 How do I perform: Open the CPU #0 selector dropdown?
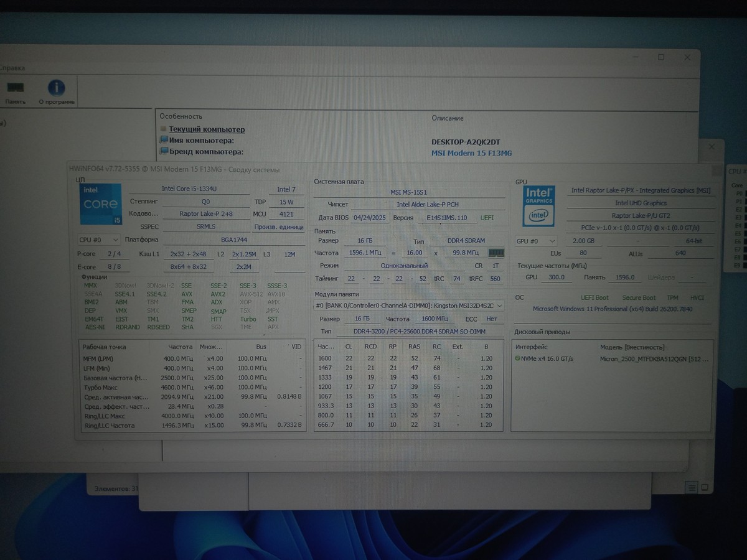click(x=98, y=240)
